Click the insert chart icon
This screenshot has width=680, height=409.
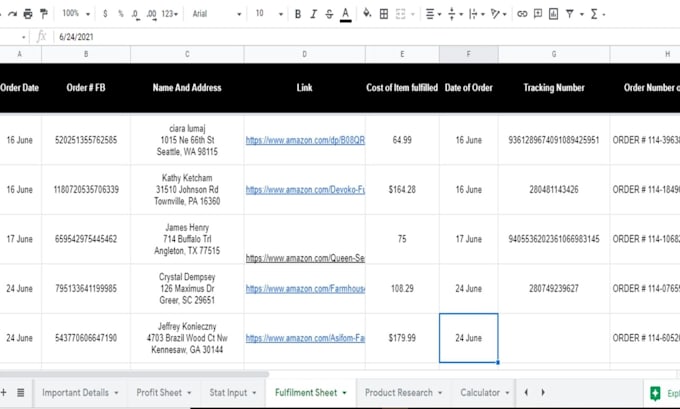[553, 14]
